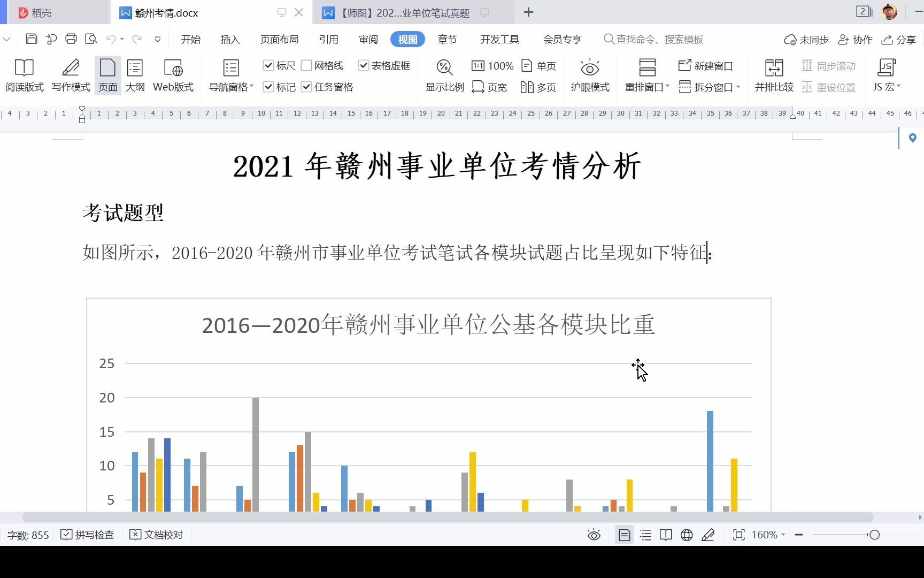Click writing mode pen icon in status bar
This screenshot has width=924, height=578.
[x=708, y=535]
